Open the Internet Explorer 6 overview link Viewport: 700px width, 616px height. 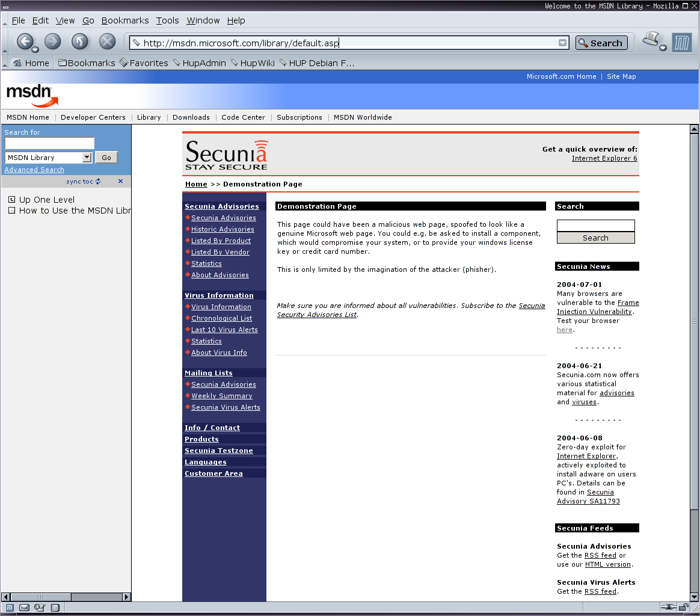[x=604, y=158]
